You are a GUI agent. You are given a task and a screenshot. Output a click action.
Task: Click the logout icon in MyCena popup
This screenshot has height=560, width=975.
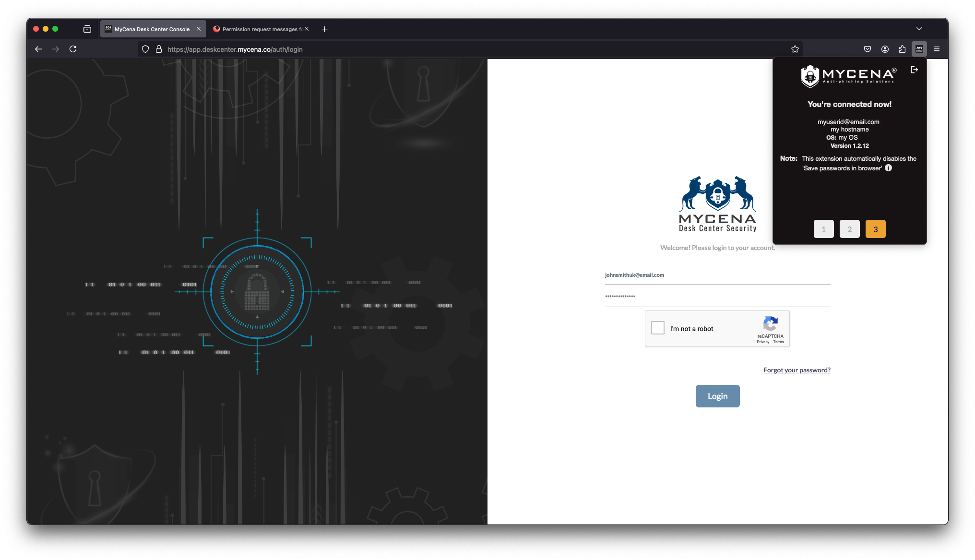tap(914, 70)
